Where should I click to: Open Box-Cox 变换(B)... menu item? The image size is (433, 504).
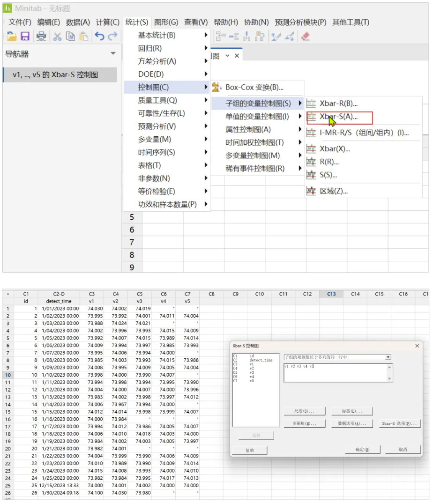click(x=254, y=87)
